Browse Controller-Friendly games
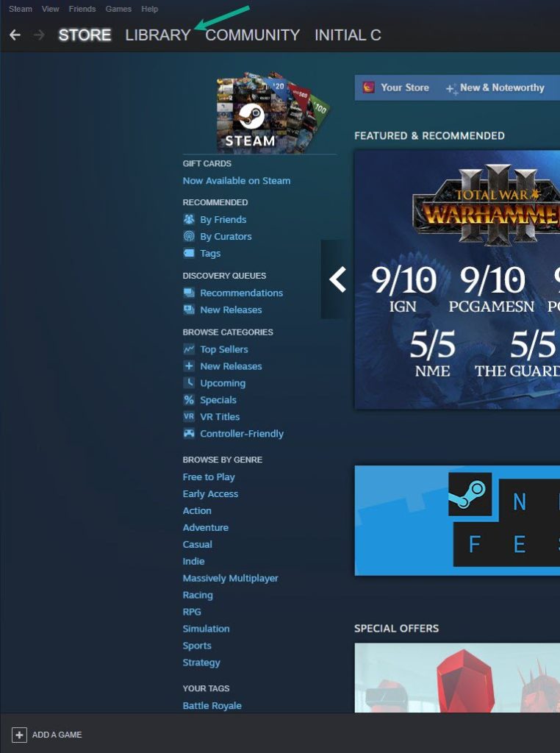The width and height of the screenshot is (560, 753). (x=242, y=434)
